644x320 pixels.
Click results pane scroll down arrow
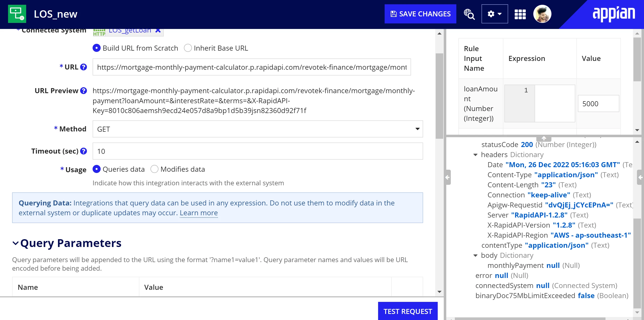637,312
